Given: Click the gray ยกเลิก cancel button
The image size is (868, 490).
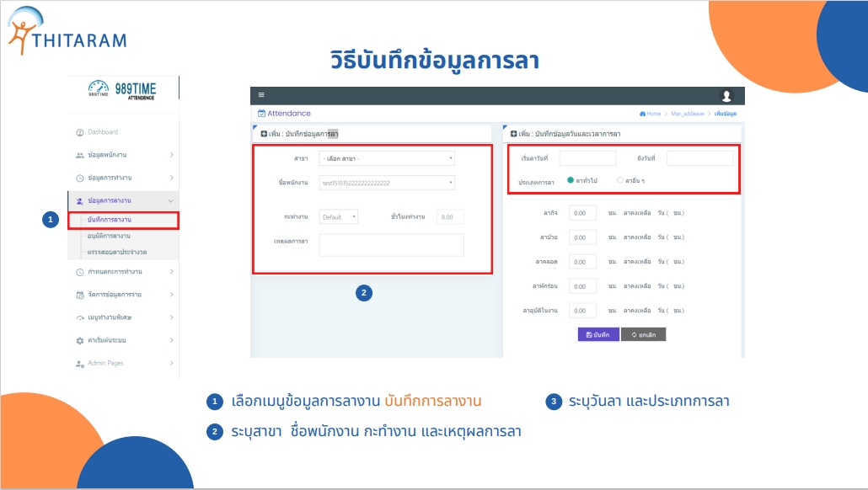Looking at the screenshot, I should 643,334.
